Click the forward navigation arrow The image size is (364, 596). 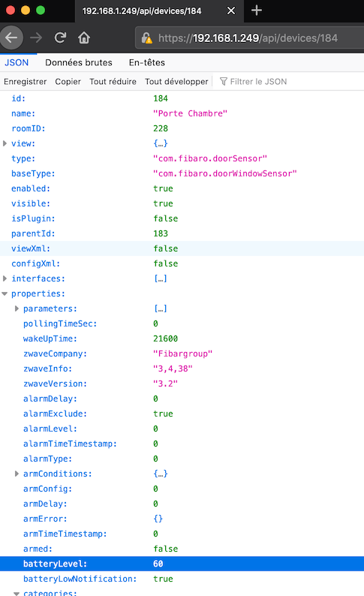click(36, 38)
